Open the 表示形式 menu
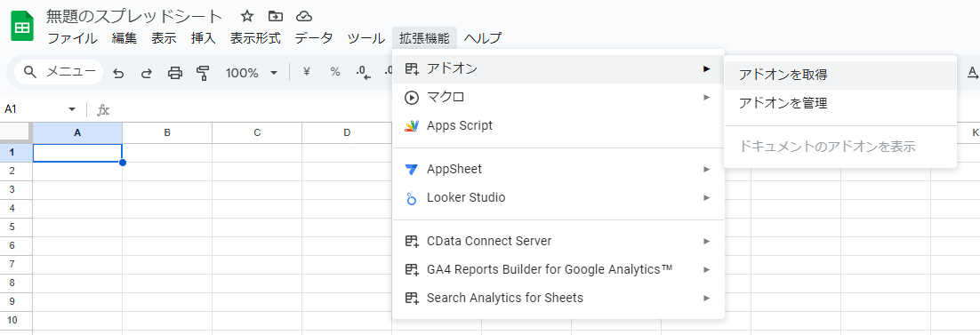The width and height of the screenshot is (980, 335). pyautogui.click(x=255, y=38)
